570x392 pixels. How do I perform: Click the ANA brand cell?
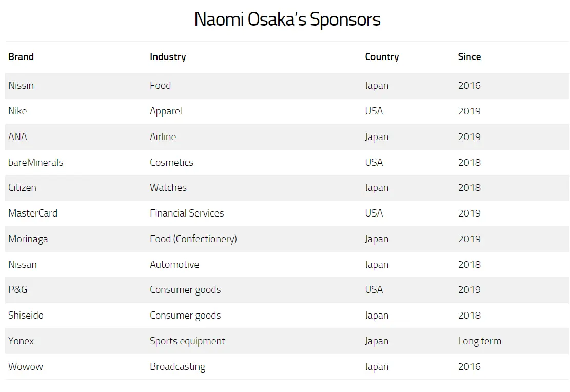click(17, 136)
